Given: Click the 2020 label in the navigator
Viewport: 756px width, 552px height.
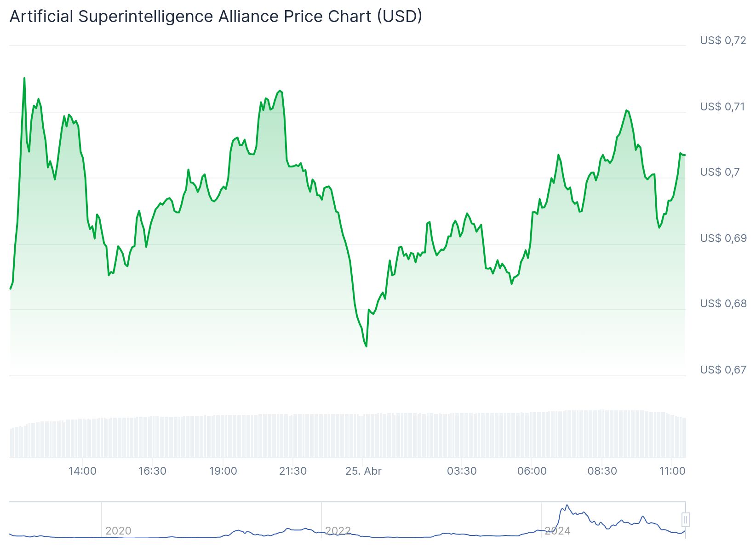Looking at the screenshot, I should pyautogui.click(x=118, y=531).
